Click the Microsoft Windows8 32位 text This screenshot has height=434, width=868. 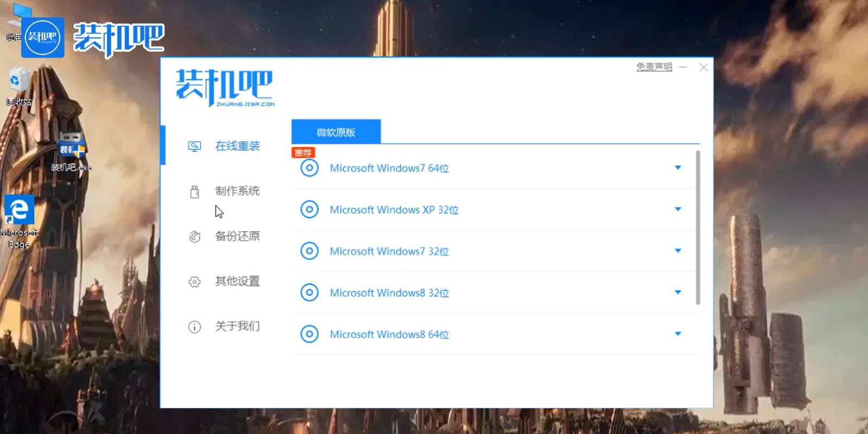[x=390, y=293]
